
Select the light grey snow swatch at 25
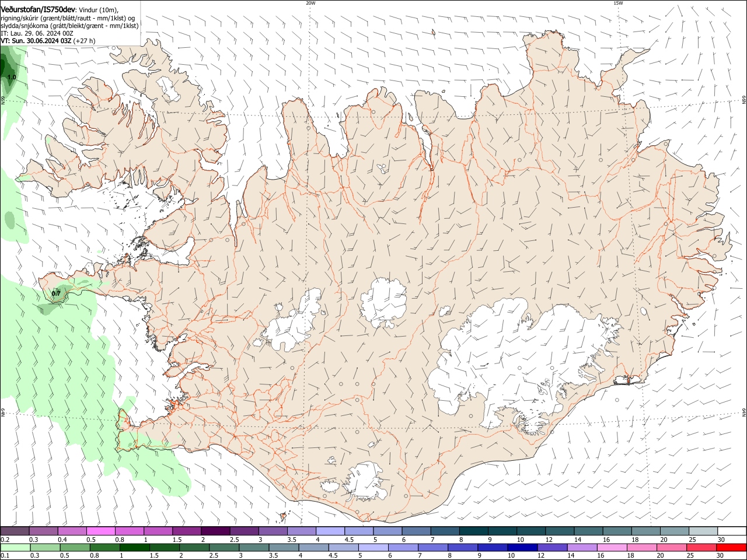(703, 531)
